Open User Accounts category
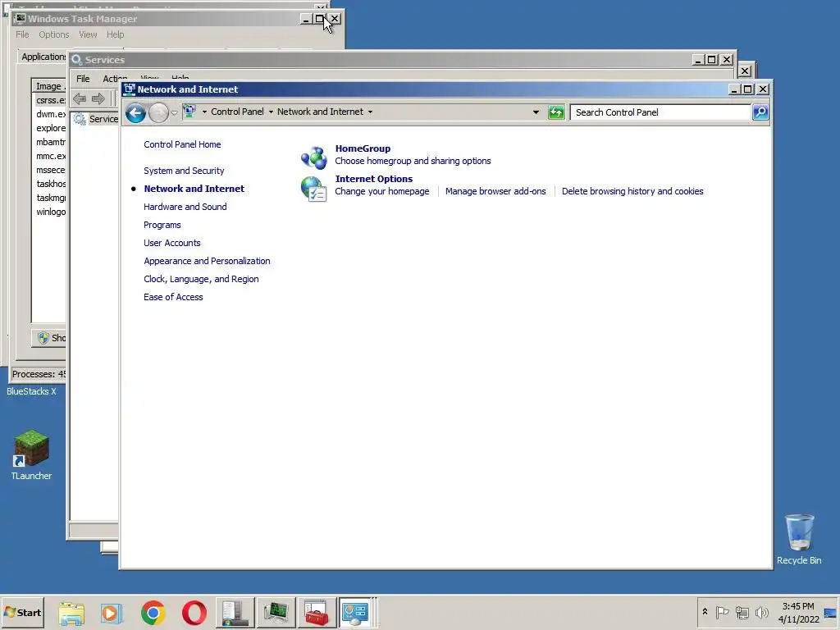Image resolution: width=840 pixels, height=630 pixels. coord(172,243)
